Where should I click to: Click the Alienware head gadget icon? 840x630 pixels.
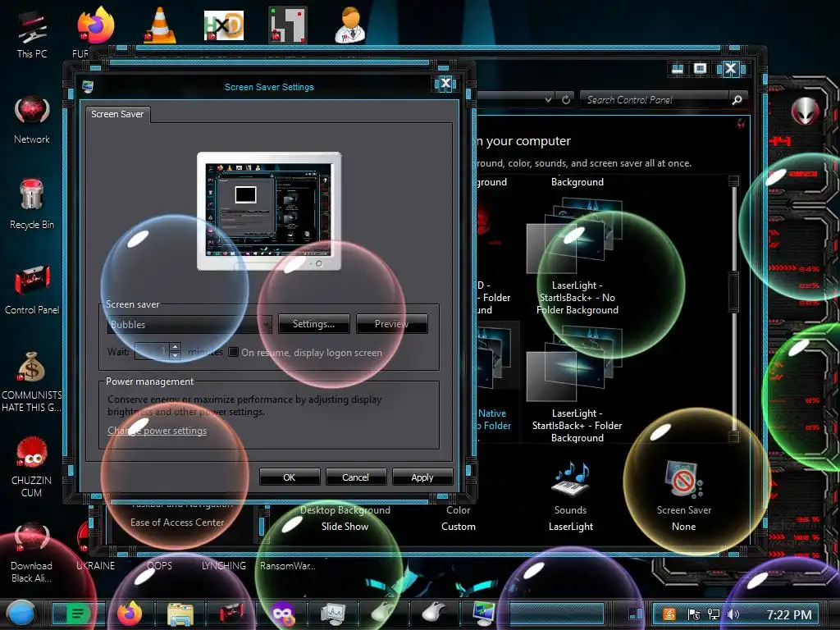pos(805,112)
